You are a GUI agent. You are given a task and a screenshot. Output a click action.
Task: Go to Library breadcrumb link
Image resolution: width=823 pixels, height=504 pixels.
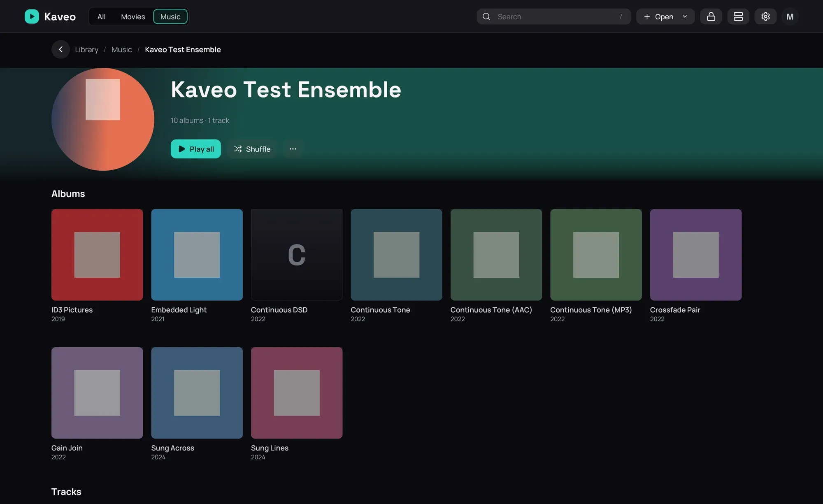pos(86,49)
